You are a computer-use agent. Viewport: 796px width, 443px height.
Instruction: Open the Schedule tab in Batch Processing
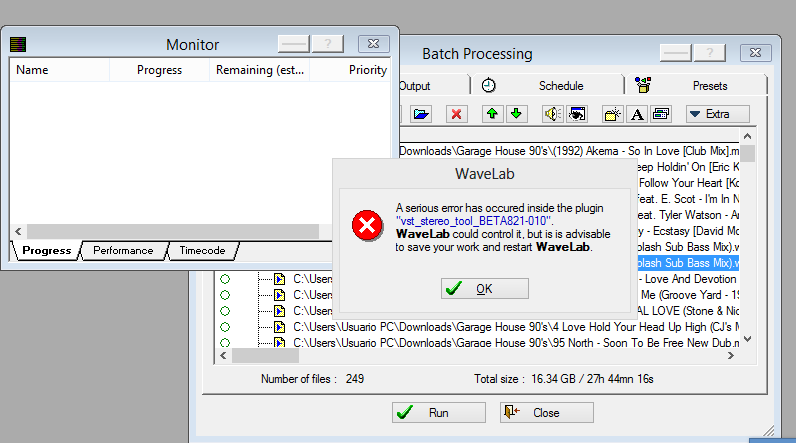tap(547, 85)
